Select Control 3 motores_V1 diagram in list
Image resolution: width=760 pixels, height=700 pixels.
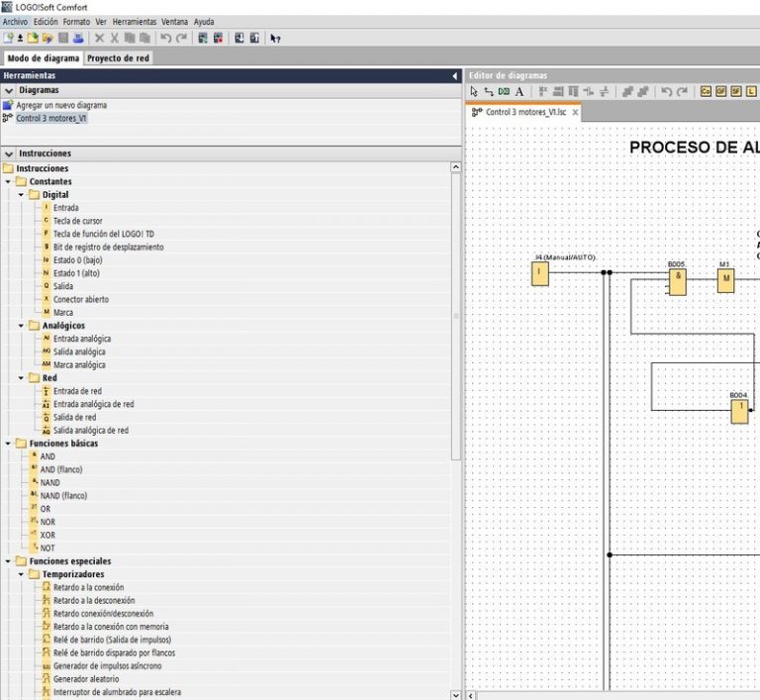coord(51,118)
